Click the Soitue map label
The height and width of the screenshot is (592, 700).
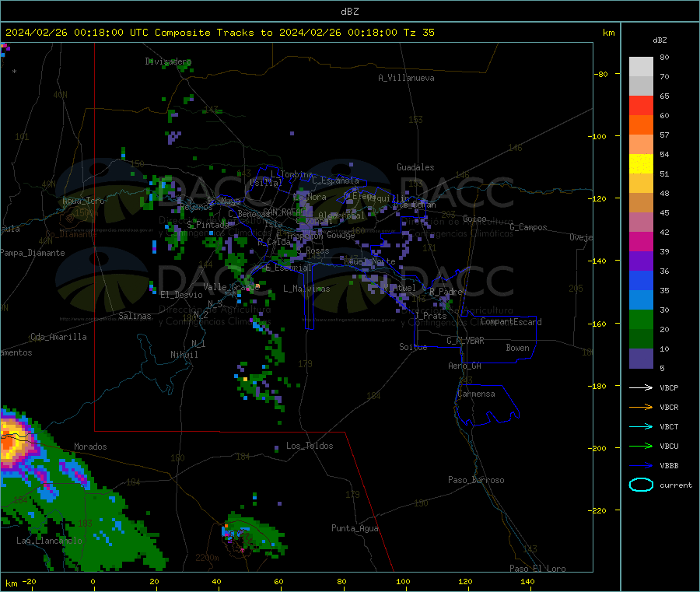pos(413,347)
